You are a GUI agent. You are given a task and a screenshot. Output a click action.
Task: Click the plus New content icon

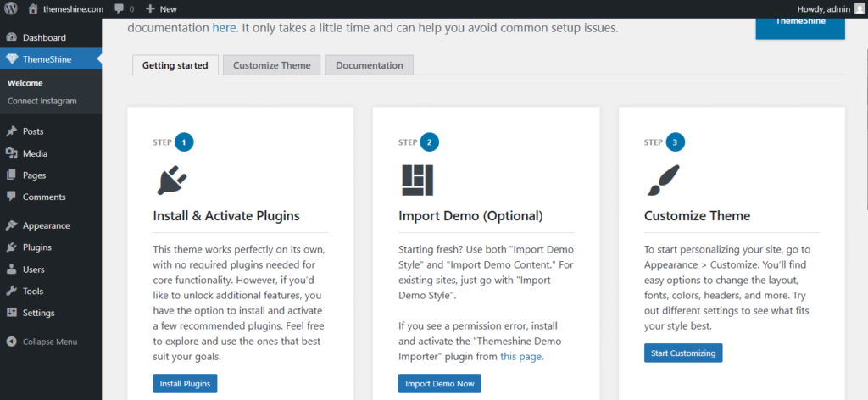click(x=150, y=8)
